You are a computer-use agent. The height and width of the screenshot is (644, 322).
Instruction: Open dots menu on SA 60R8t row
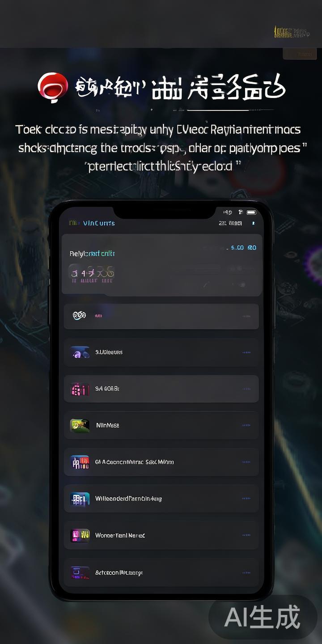pyautogui.click(x=246, y=389)
